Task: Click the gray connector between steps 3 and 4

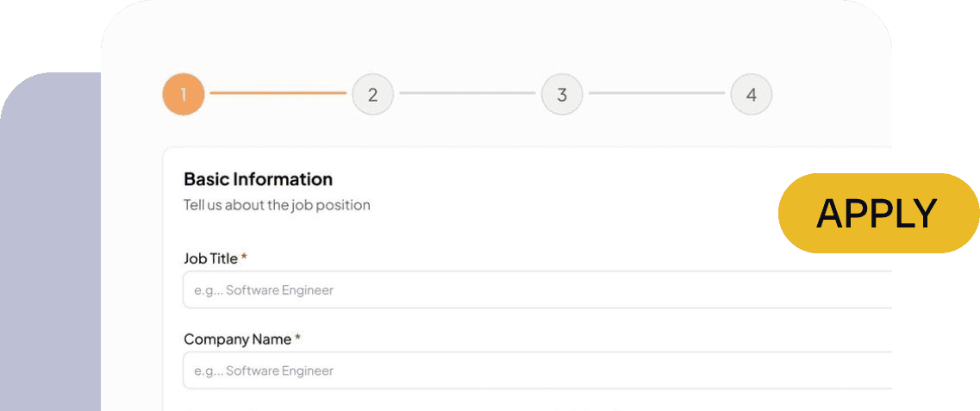Action: (x=657, y=93)
